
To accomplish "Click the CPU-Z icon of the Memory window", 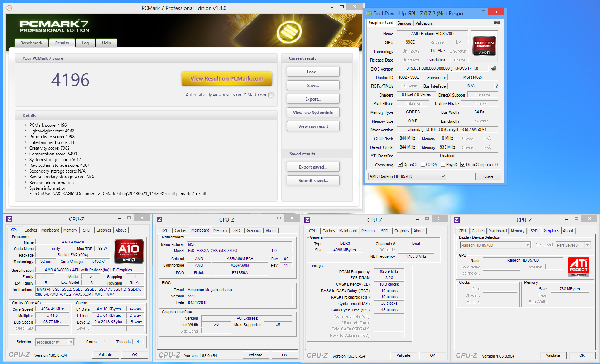I will (x=307, y=220).
